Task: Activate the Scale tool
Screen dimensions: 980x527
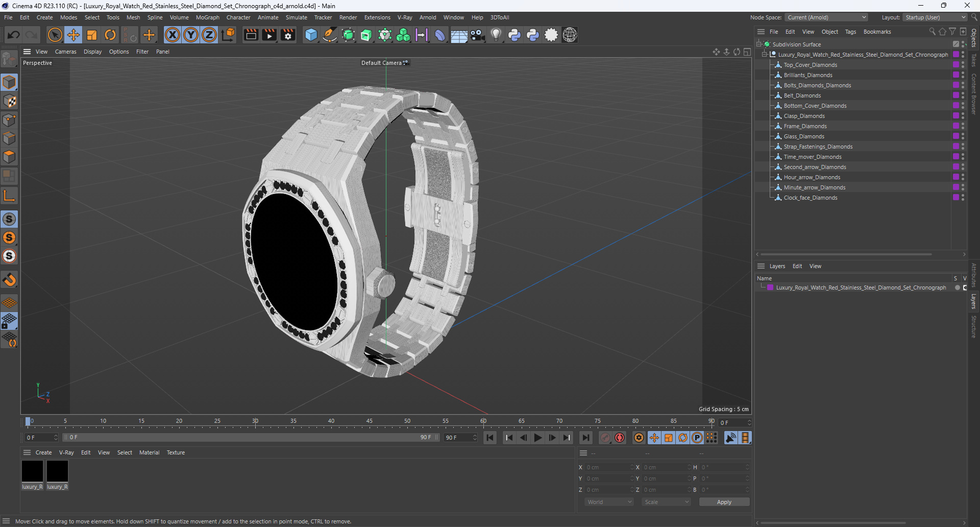Action: [92, 35]
